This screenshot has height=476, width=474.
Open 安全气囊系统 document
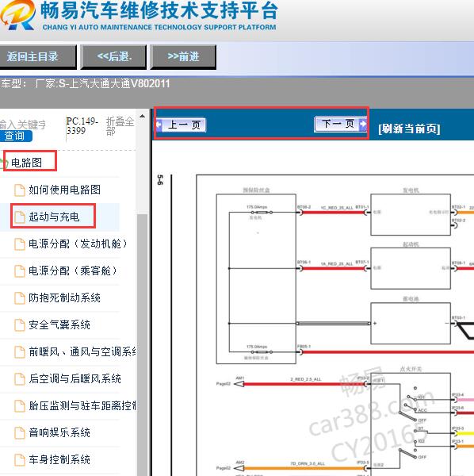click(x=59, y=324)
